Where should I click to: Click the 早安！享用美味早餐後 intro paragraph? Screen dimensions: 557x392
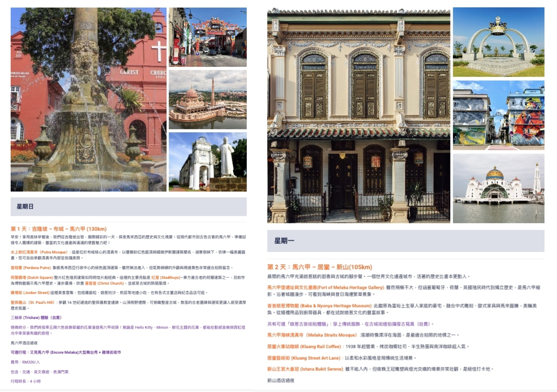pyautogui.click(x=128, y=240)
